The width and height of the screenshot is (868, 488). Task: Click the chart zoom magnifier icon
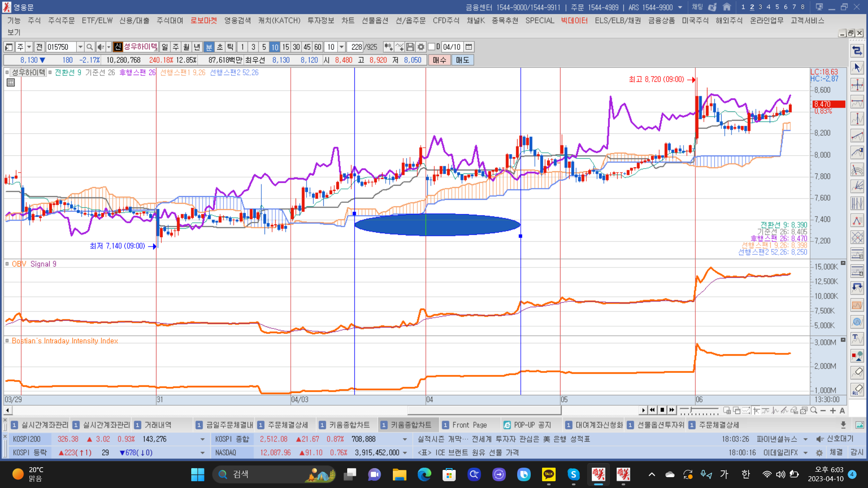(814, 410)
